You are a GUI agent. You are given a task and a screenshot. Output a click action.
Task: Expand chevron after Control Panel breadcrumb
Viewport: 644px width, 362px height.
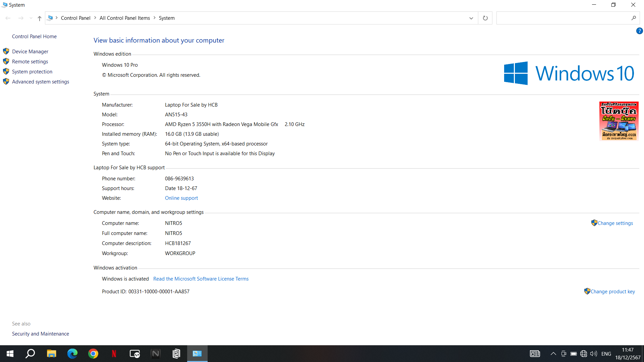(95, 18)
